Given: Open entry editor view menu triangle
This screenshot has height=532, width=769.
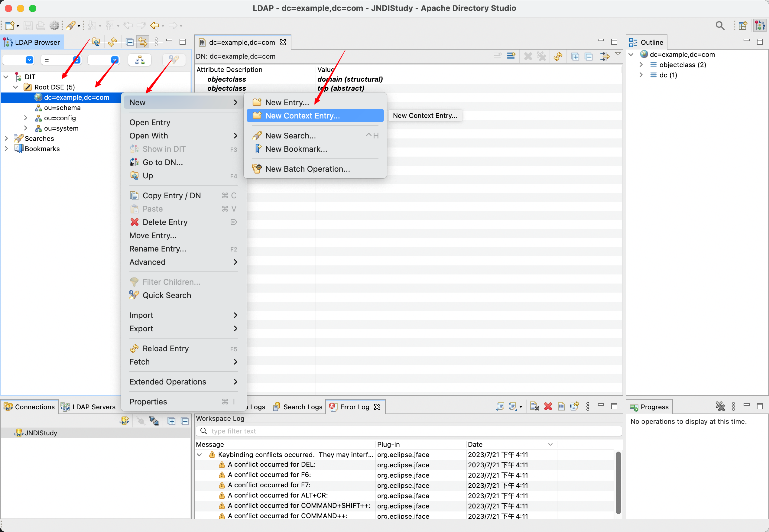Looking at the screenshot, I should pos(618,54).
